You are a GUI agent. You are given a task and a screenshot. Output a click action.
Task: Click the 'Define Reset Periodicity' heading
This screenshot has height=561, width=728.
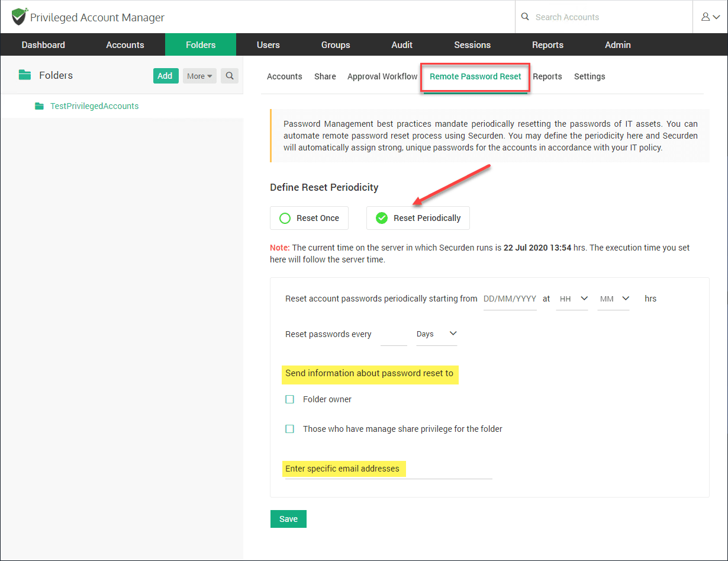324,187
